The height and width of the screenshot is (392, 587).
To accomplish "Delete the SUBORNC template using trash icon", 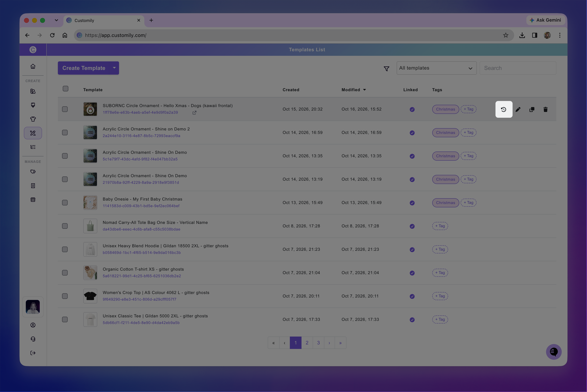I will click(x=546, y=109).
